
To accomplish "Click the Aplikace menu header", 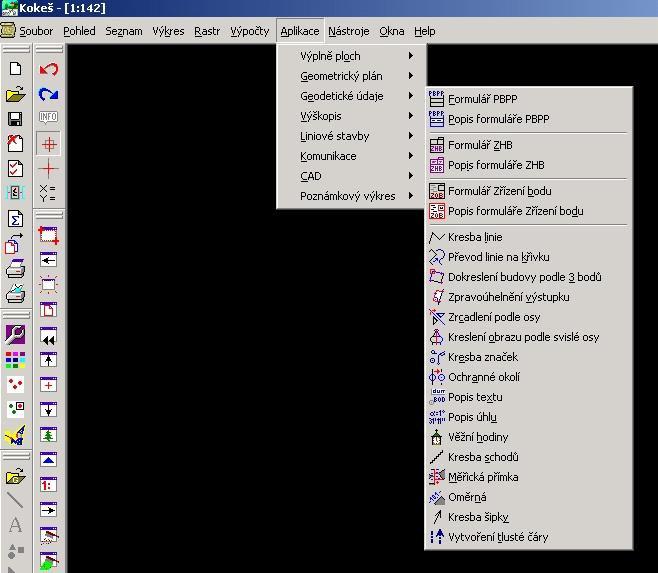I will point(300,31).
